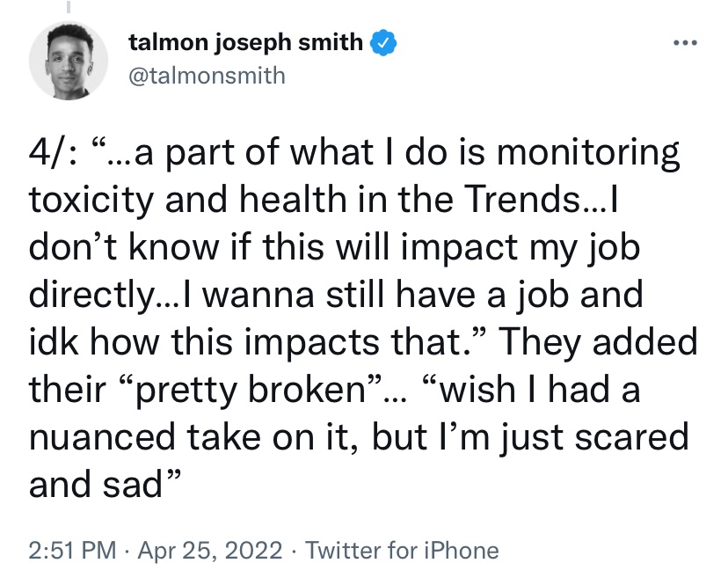Image resolution: width=728 pixels, height=585 pixels.
Task: Click the thread connector line above the avatar
Action: 69,6
